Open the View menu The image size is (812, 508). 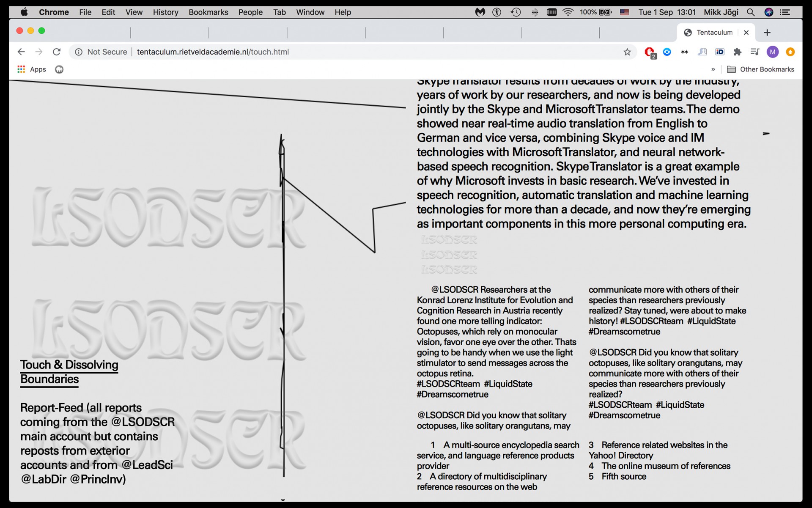(x=134, y=12)
